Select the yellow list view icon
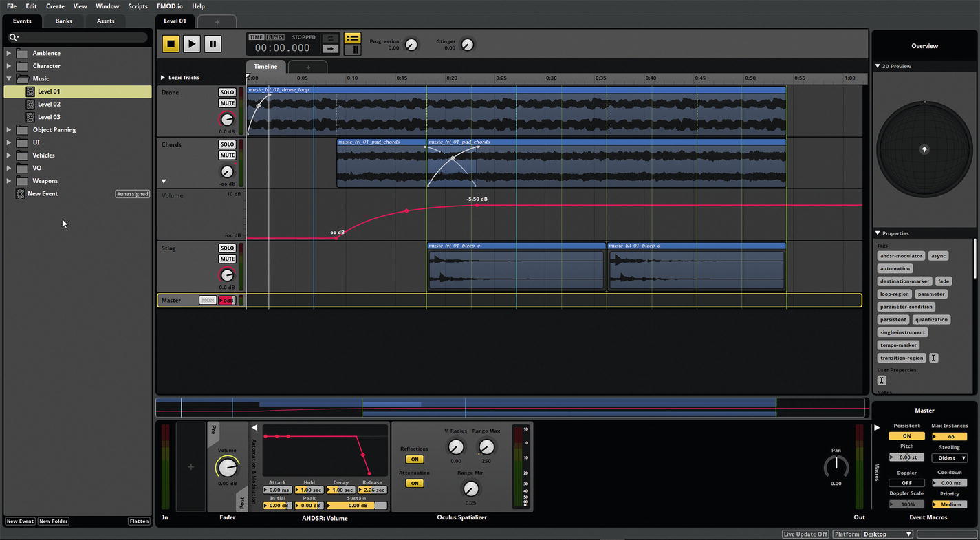The height and width of the screenshot is (540, 980). tap(352, 38)
